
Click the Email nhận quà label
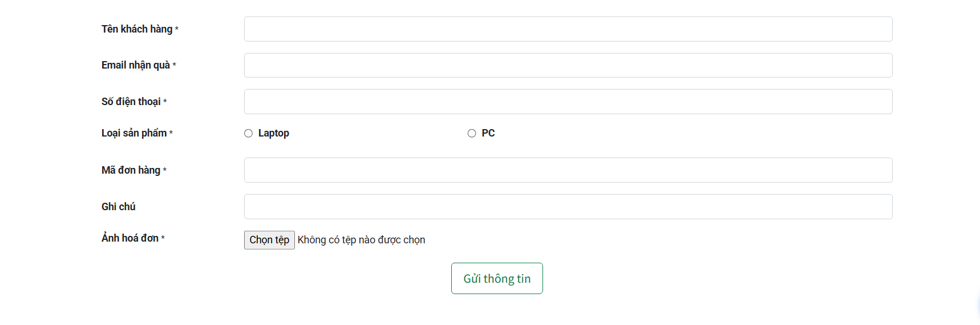[x=136, y=65]
